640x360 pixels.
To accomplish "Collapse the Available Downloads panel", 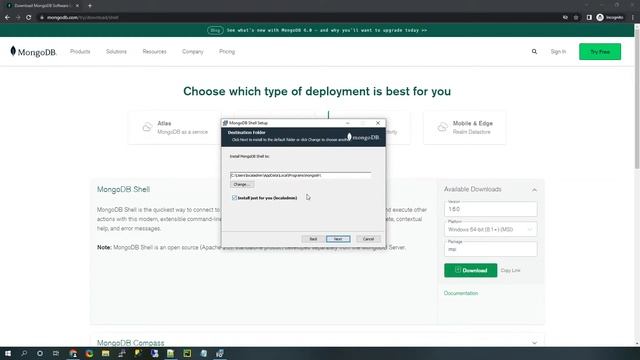I will click(x=534, y=190).
